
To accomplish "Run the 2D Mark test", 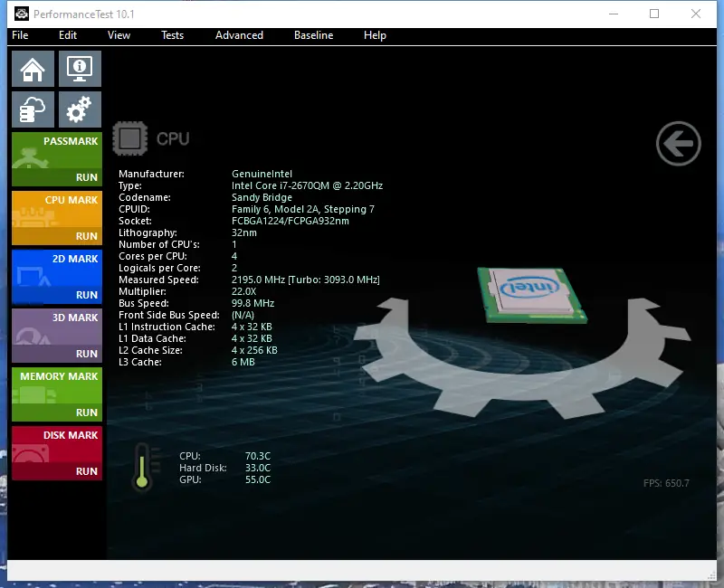I will tap(57, 277).
